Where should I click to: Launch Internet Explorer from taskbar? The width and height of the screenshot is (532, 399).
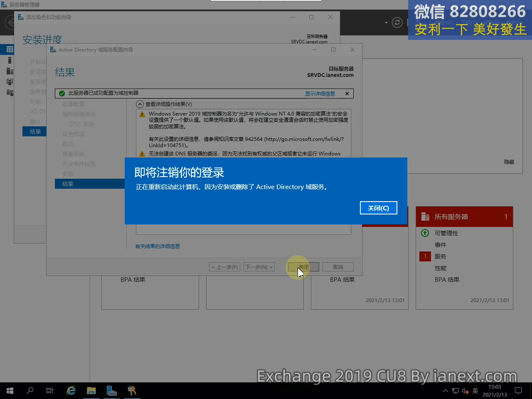click(x=71, y=391)
